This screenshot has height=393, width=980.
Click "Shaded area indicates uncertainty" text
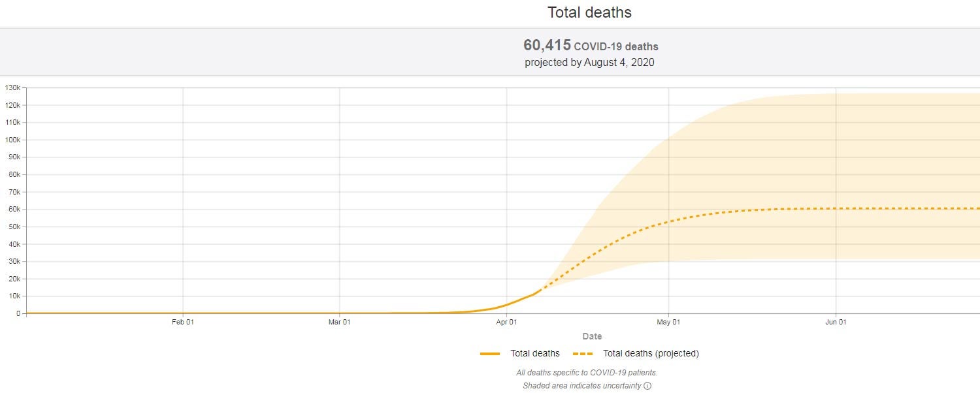point(582,386)
